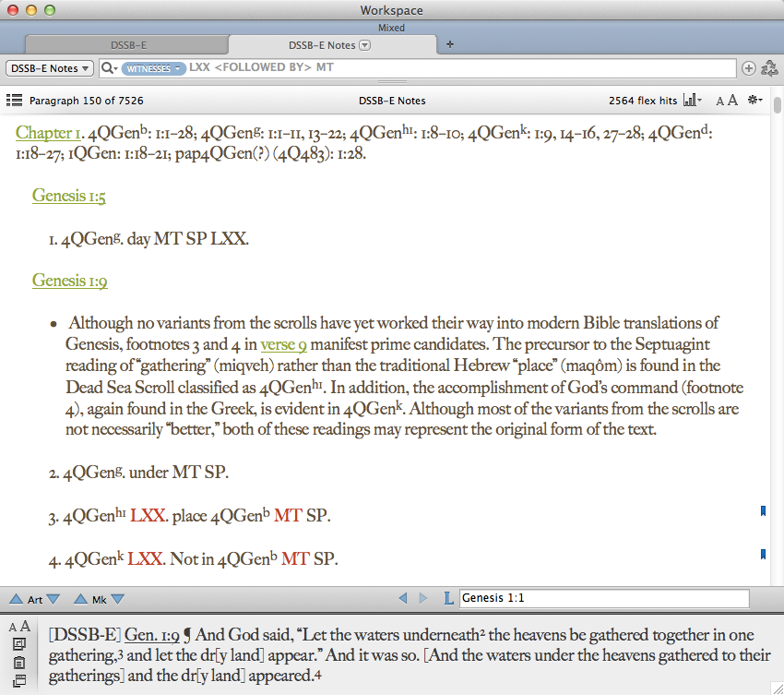Open DSSB-E Notes tab options arrow

364,44
